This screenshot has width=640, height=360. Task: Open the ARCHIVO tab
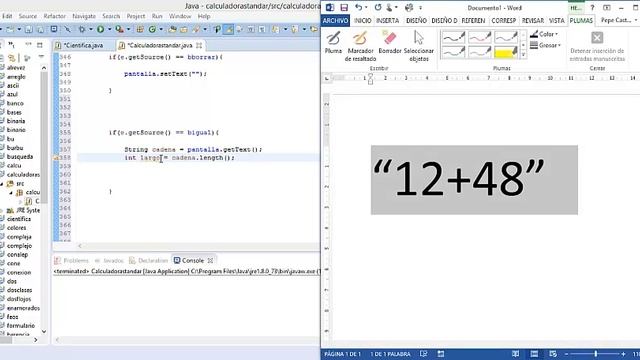[x=335, y=20]
